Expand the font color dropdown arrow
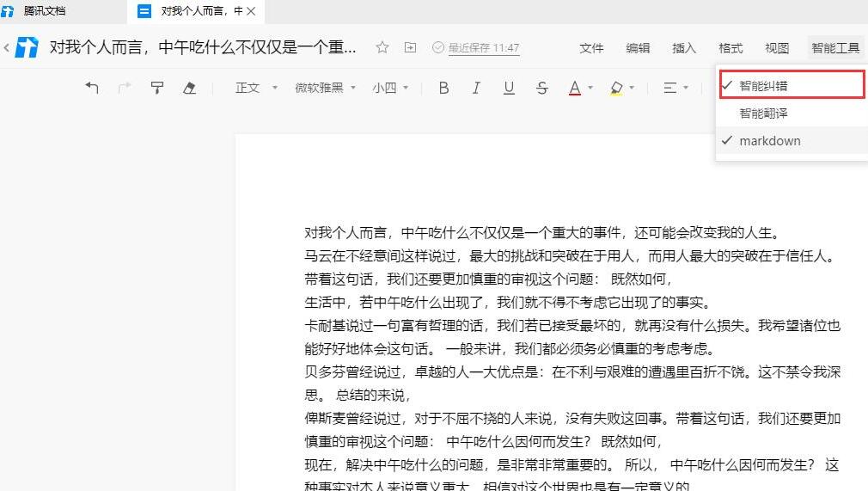Viewport: 868px width, 491px height. [x=590, y=88]
